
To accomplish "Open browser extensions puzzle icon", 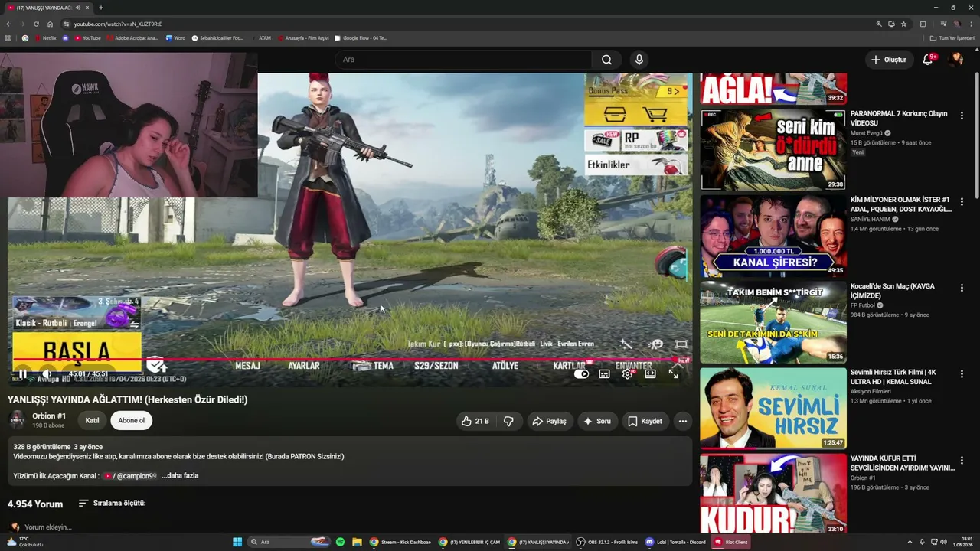I will click(x=923, y=24).
